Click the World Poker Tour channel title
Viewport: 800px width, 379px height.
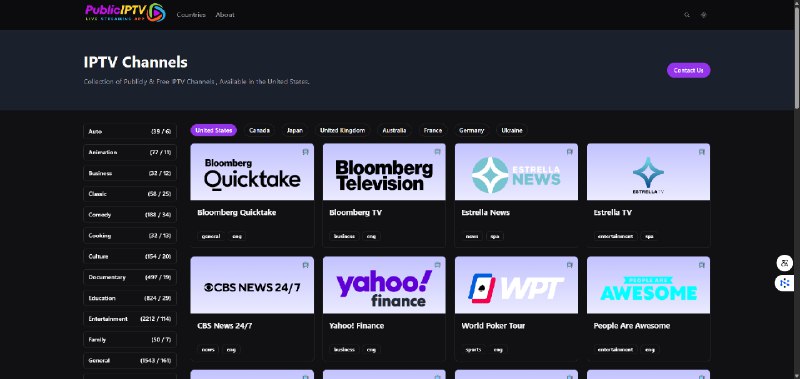click(493, 326)
